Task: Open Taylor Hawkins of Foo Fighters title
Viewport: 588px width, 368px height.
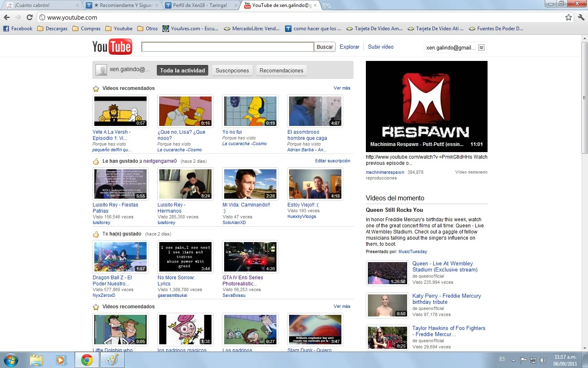Action: (x=449, y=331)
